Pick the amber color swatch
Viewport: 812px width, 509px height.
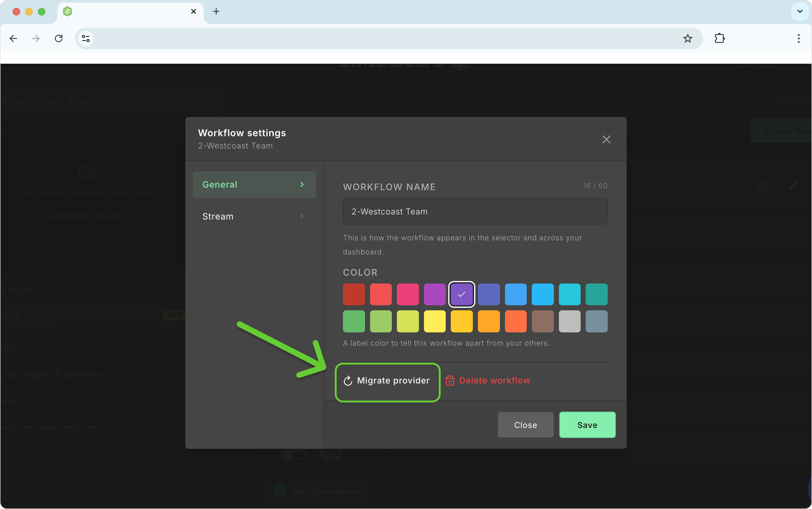point(461,321)
